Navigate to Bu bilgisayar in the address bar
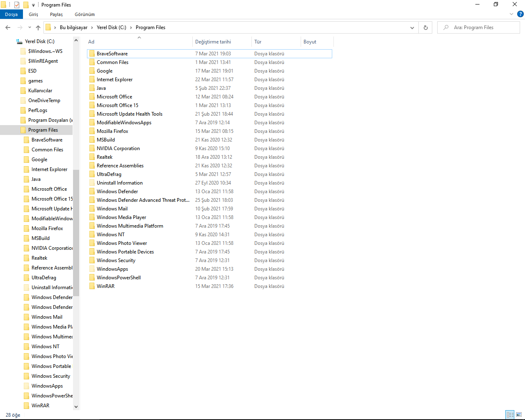 click(74, 27)
